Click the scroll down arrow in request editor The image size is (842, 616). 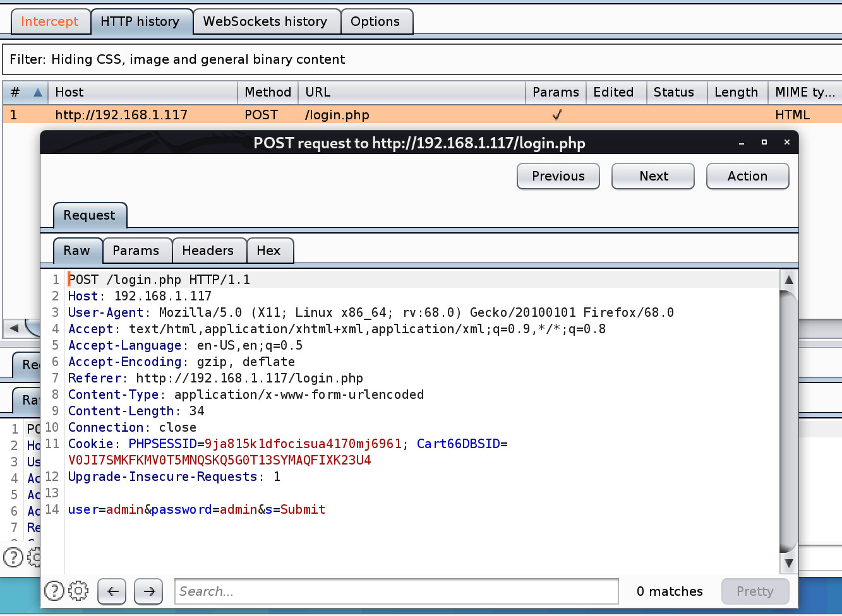[x=788, y=563]
